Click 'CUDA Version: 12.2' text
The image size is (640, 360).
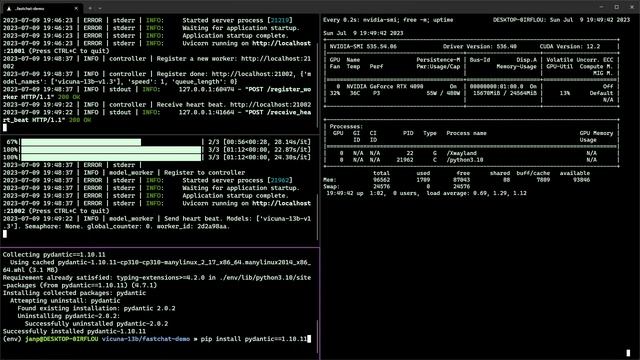(x=570, y=47)
